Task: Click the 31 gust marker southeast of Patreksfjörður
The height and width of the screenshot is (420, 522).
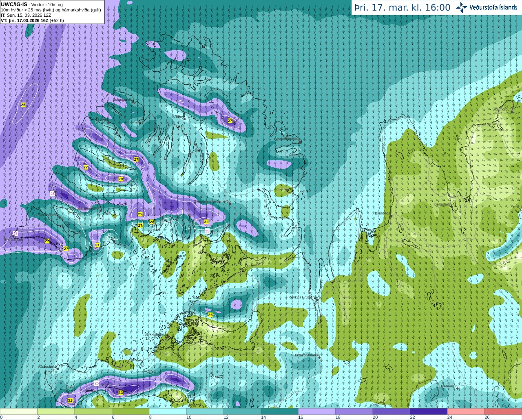Action: coord(97,245)
